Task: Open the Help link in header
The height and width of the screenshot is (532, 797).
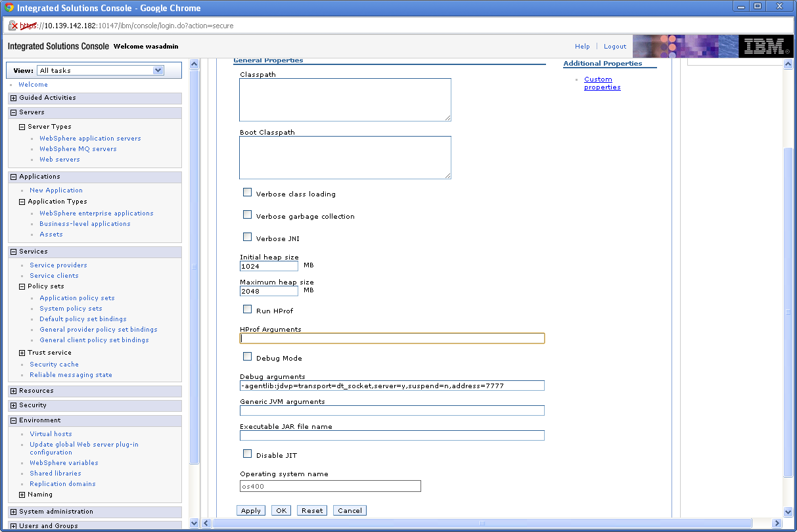Action: pyautogui.click(x=582, y=47)
